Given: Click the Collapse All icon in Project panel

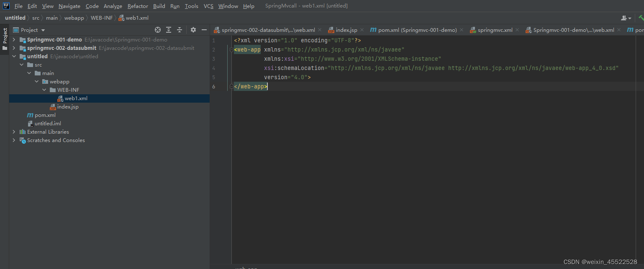Looking at the screenshot, I should pyautogui.click(x=180, y=30).
